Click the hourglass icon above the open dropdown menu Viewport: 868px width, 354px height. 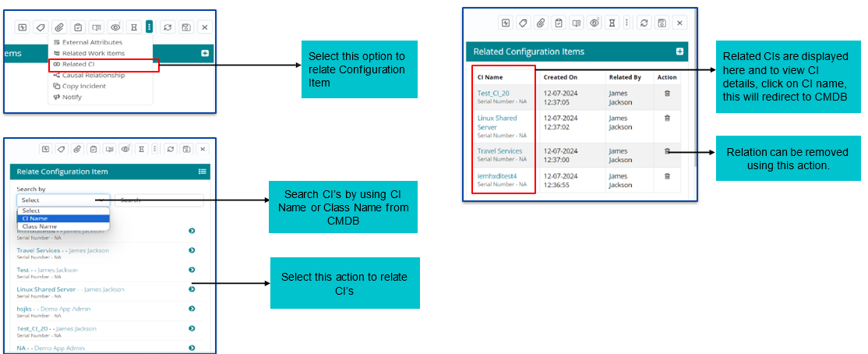tap(133, 27)
